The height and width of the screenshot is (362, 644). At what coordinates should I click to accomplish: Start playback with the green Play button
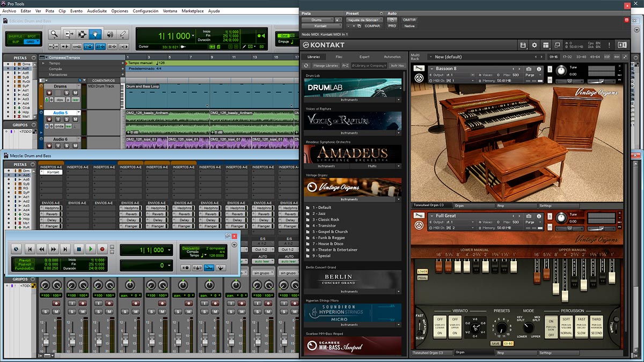pyautogui.click(x=90, y=249)
